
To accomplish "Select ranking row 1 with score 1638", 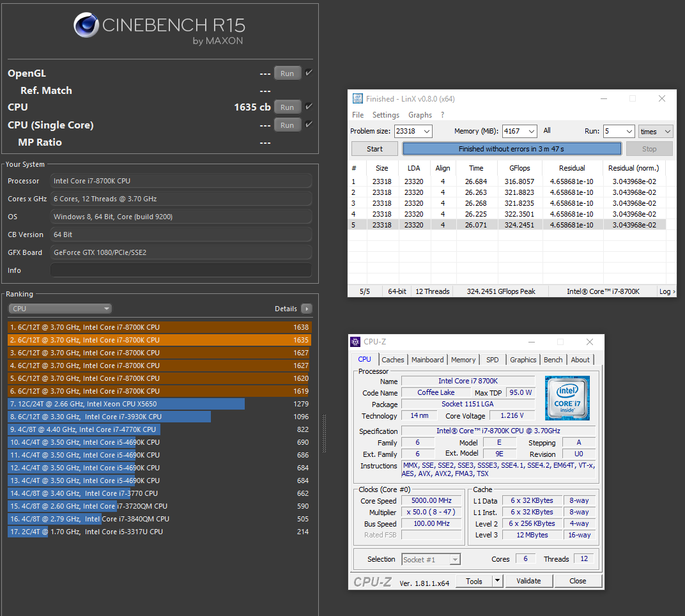I will (x=159, y=327).
